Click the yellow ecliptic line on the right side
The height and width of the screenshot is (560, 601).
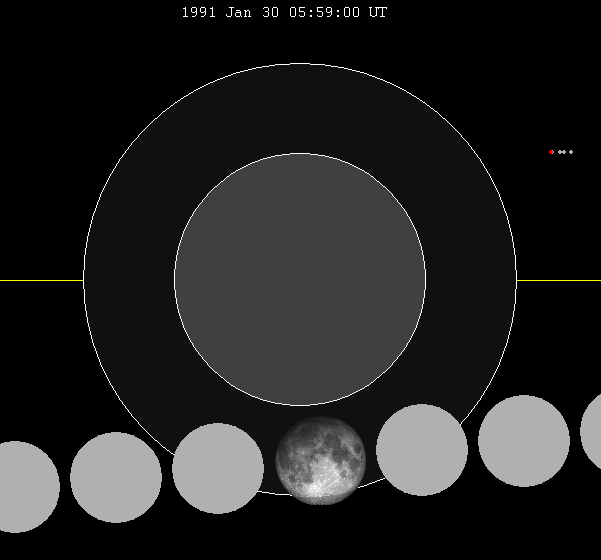click(x=558, y=280)
